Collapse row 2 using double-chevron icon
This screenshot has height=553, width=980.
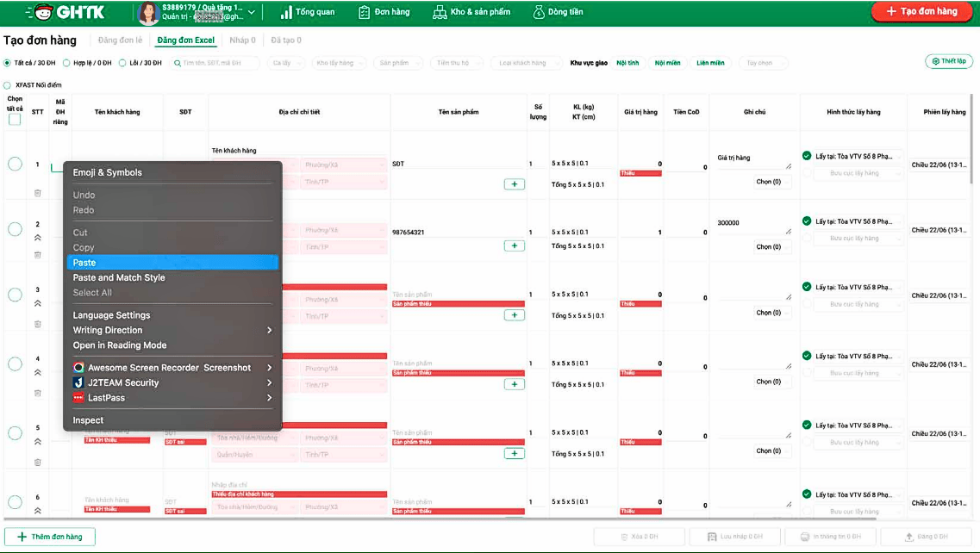(37, 238)
